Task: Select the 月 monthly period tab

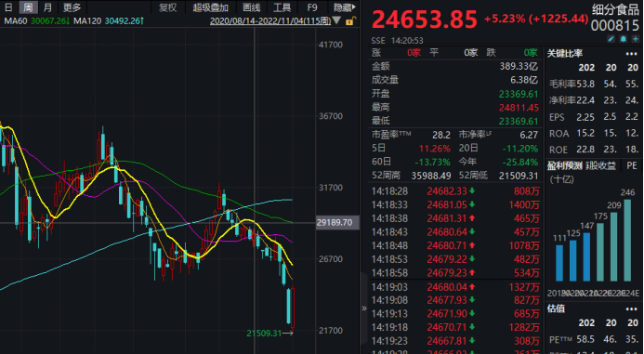Action: (x=47, y=7)
